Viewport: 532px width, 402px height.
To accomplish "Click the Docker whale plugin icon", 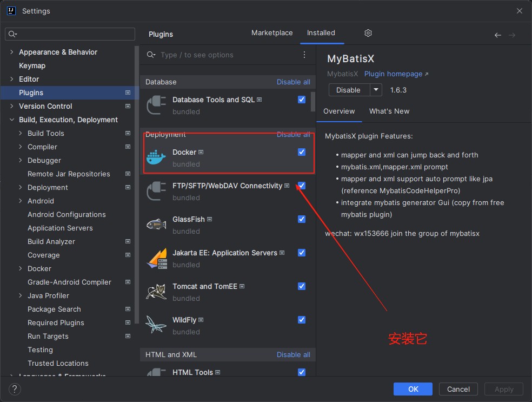I will (156, 157).
